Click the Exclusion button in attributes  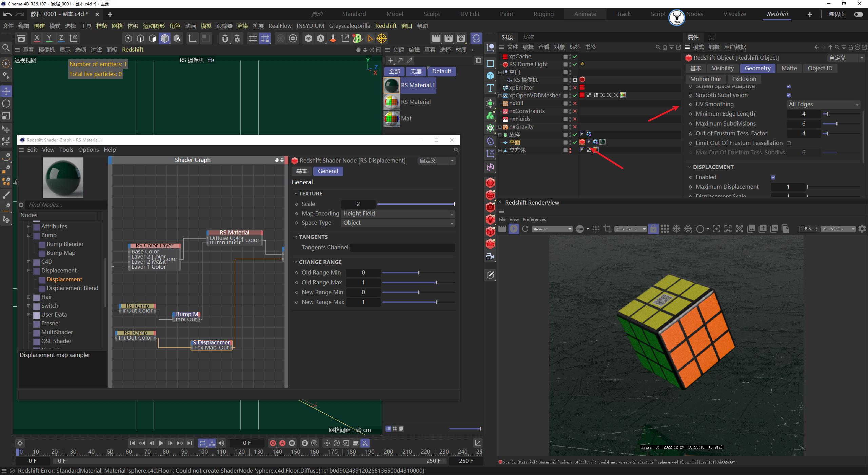[x=744, y=79]
